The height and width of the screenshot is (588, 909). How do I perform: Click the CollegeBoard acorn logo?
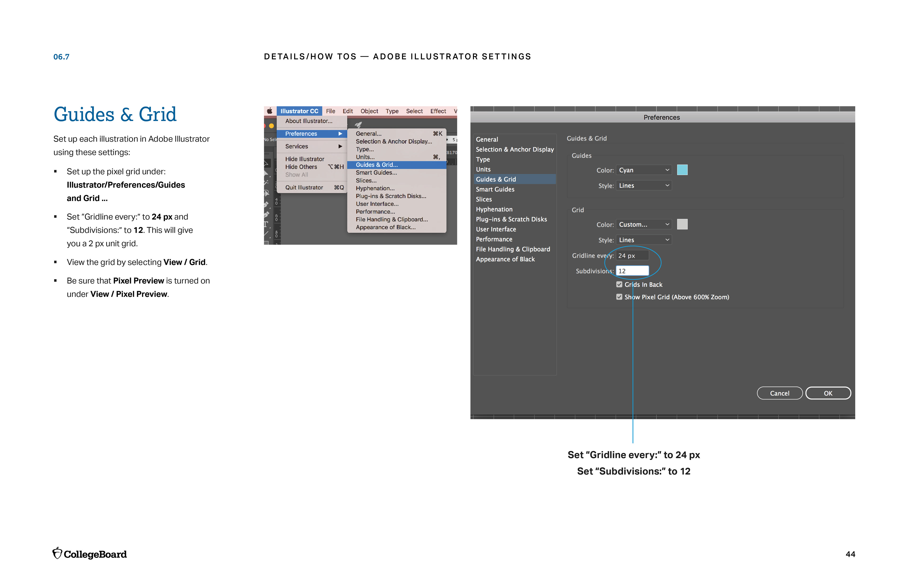[x=57, y=553]
